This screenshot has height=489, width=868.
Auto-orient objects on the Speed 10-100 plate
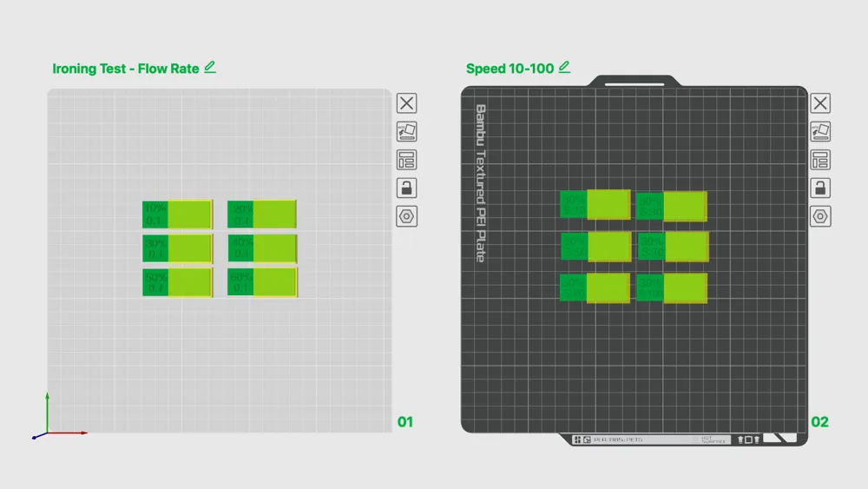pyautogui.click(x=820, y=131)
